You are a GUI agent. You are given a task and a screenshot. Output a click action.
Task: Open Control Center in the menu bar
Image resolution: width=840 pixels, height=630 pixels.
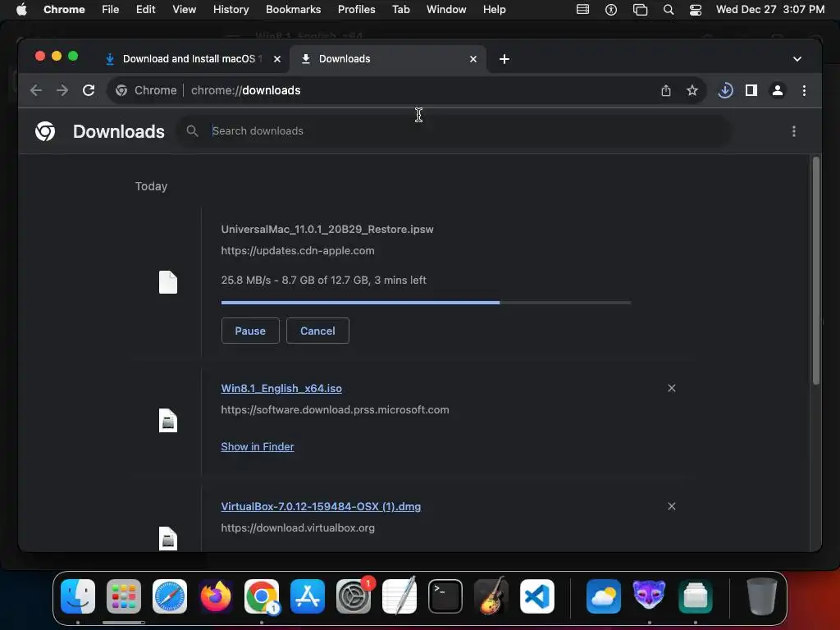(x=696, y=10)
